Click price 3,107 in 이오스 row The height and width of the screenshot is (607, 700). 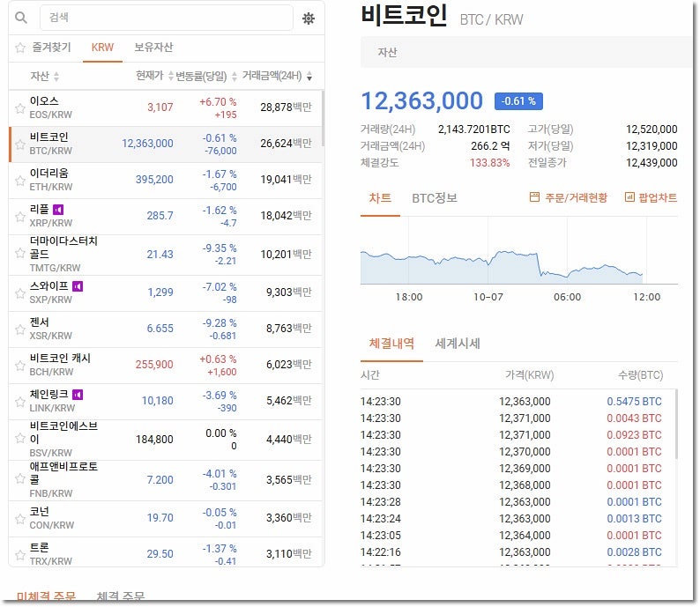[160, 107]
